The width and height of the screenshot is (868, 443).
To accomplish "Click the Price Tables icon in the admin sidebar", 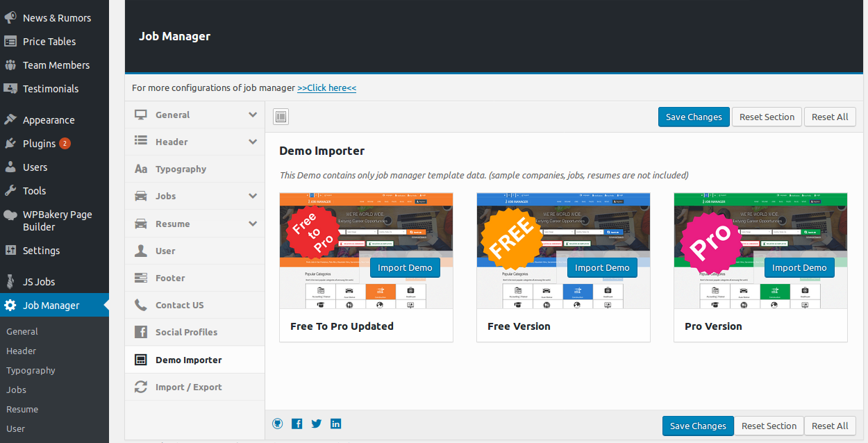I will point(10,42).
